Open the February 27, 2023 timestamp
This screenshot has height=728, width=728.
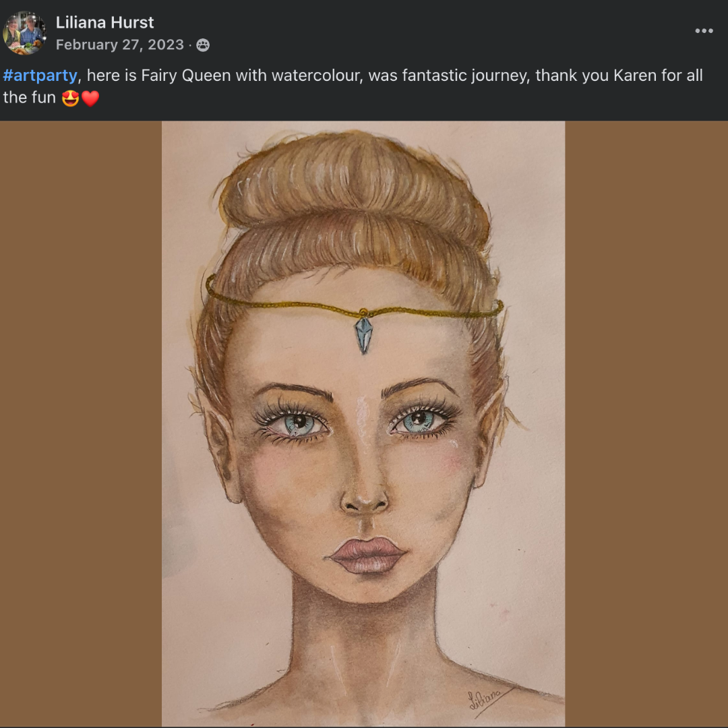120,44
